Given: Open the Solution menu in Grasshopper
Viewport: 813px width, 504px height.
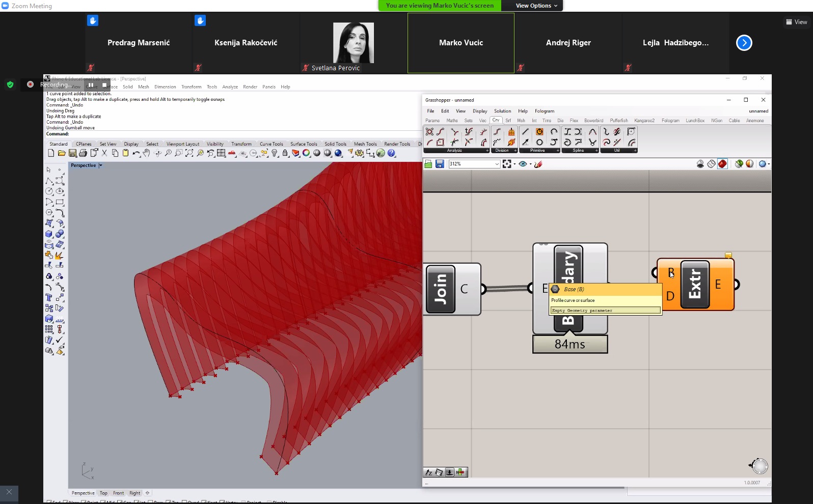Looking at the screenshot, I should pyautogui.click(x=502, y=111).
